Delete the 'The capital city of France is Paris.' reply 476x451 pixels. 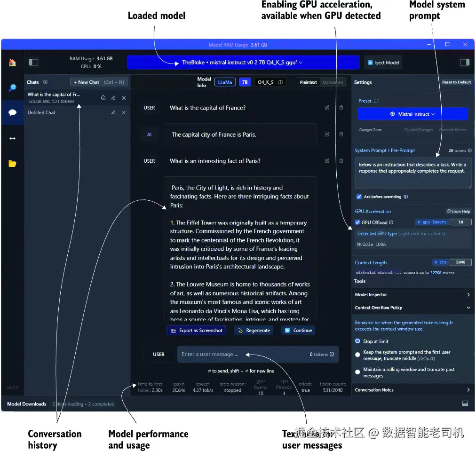tap(341, 134)
